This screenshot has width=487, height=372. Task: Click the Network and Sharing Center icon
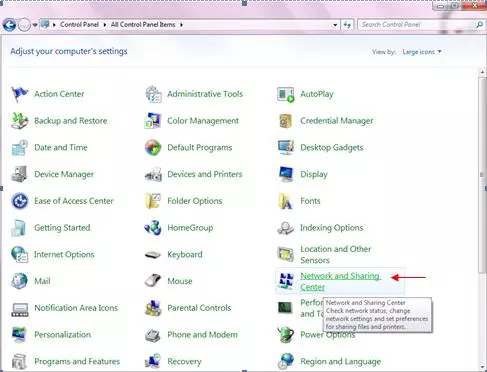286,281
